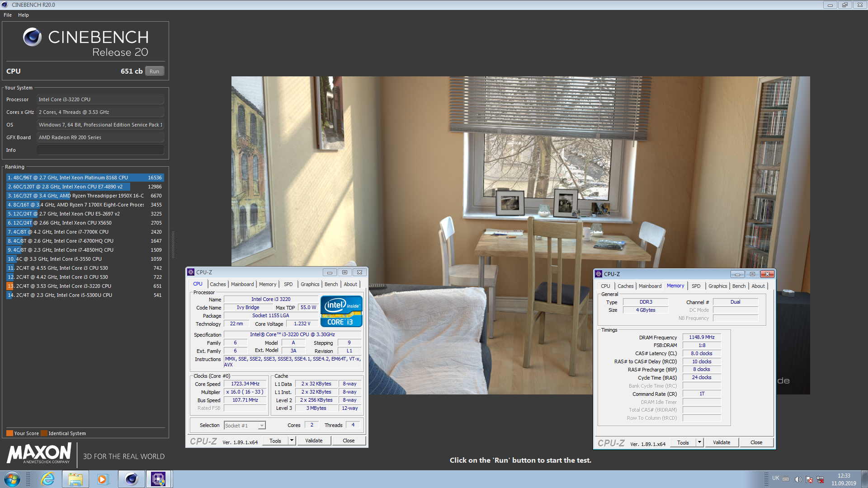The height and width of the screenshot is (488, 868).
Task: Click the UK language indicator in tray
Action: point(776,478)
